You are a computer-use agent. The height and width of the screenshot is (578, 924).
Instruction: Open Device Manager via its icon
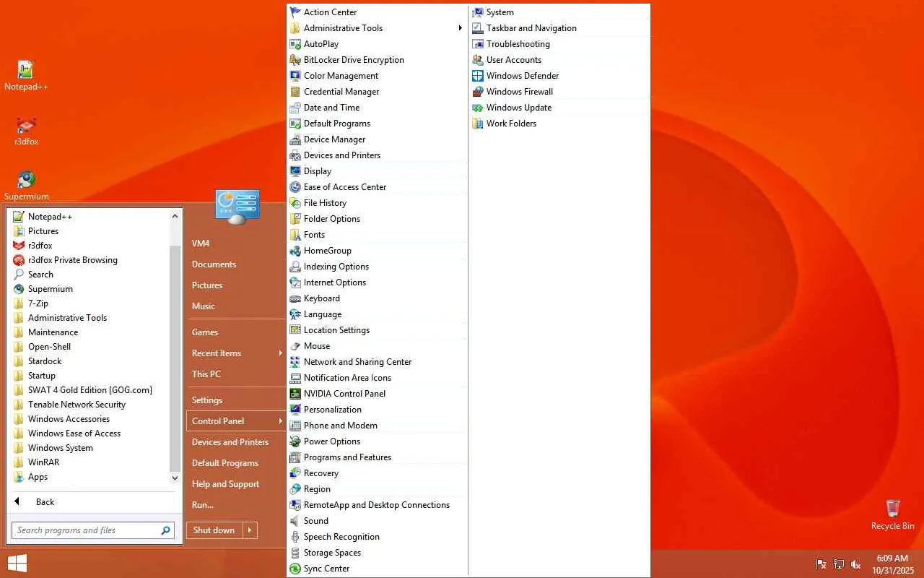(295, 139)
